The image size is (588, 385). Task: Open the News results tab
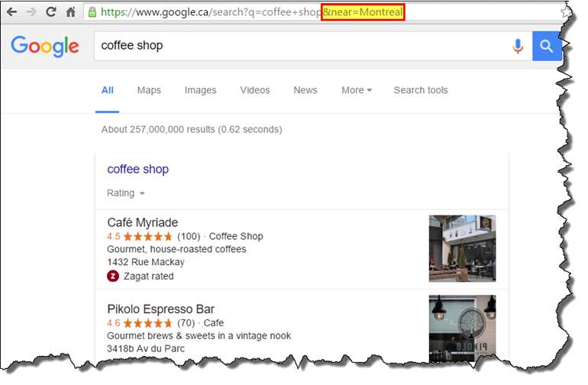tap(305, 90)
